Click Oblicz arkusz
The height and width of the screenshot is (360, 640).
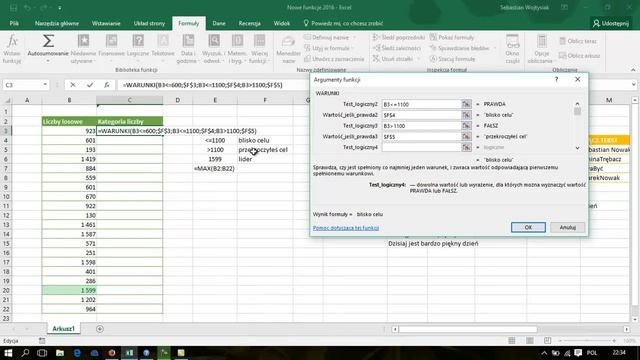(579, 56)
